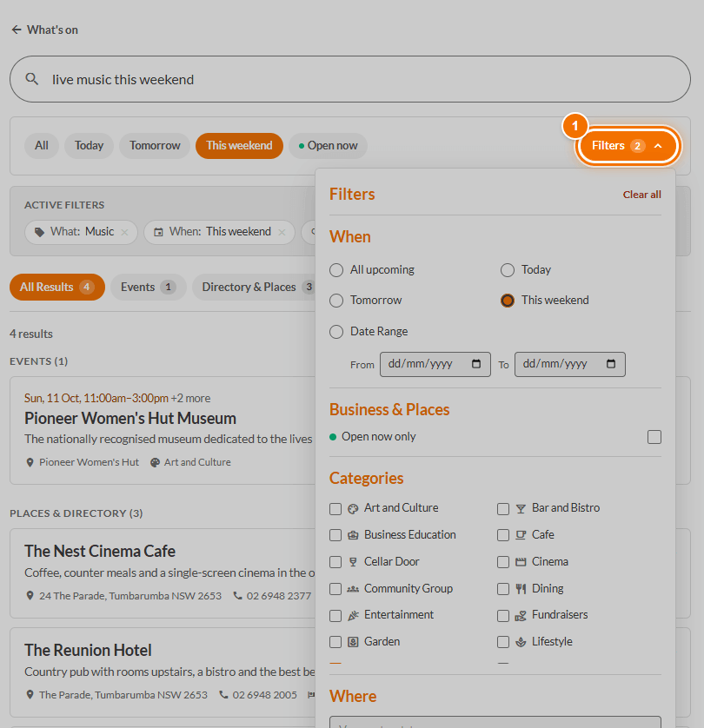Screen dimensions: 704x728
Task: Click the Cellar Door wine glass icon
Action: 353,562
